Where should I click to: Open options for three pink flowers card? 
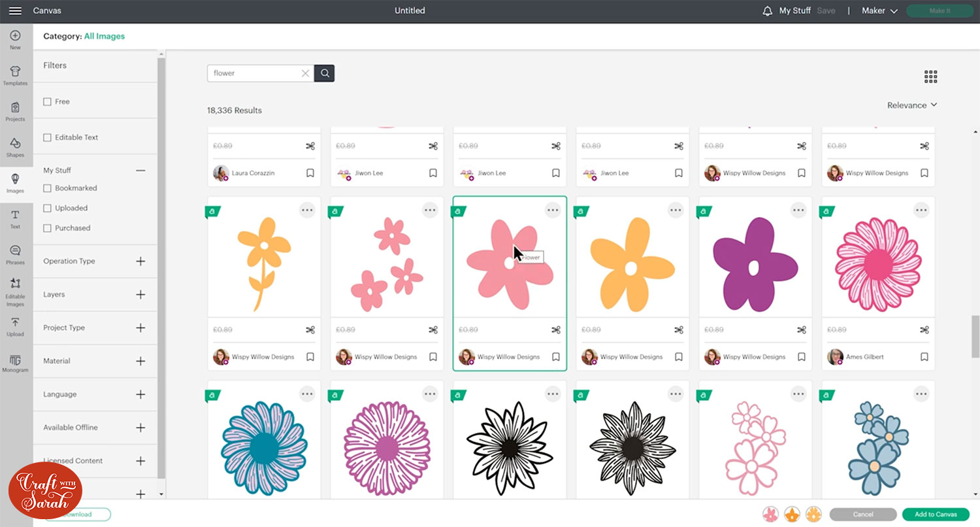430,210
